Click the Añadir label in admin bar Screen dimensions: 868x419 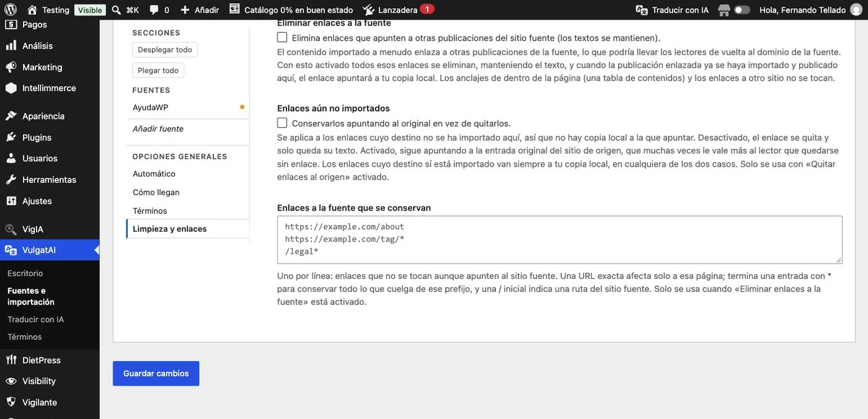(x=207, y=10)
